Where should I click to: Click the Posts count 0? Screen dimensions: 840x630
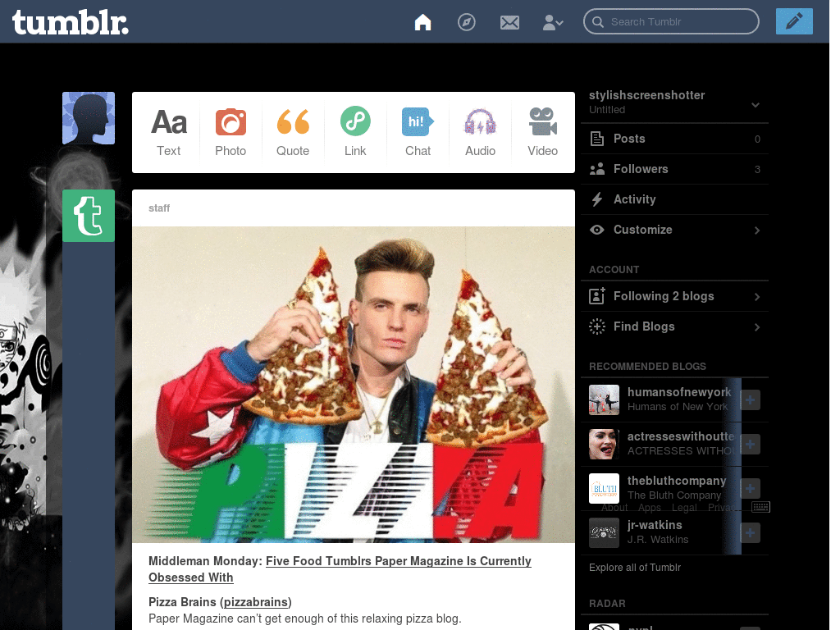click(x=757, y=139)
